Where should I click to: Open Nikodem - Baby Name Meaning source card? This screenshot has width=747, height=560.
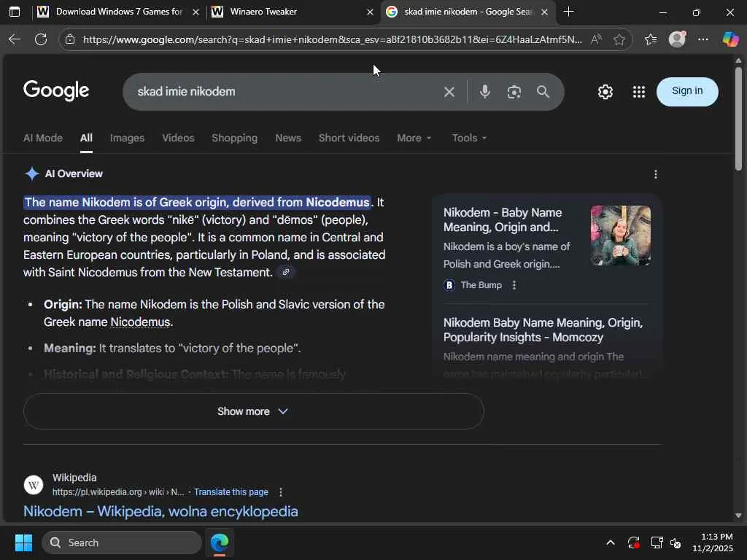tap(503, 219)
